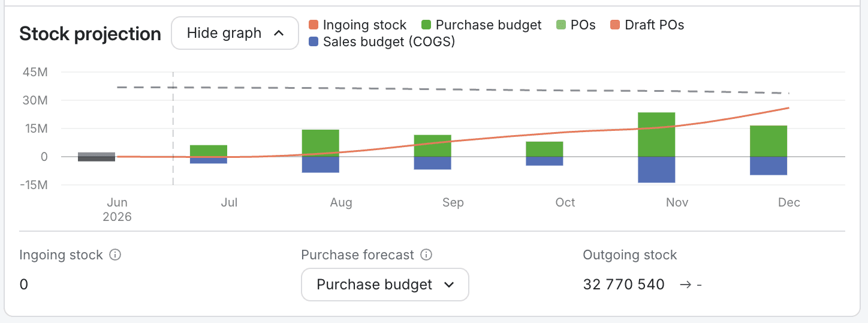Click the green purchase bar for Aug
The height and width of the screenshot is (323, 868).
click(x=321, y=143)
